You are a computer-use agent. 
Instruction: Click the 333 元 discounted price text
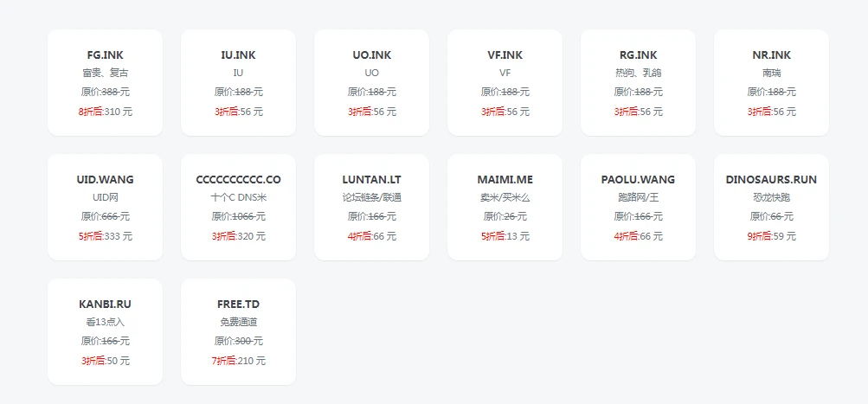click(118, 236)
